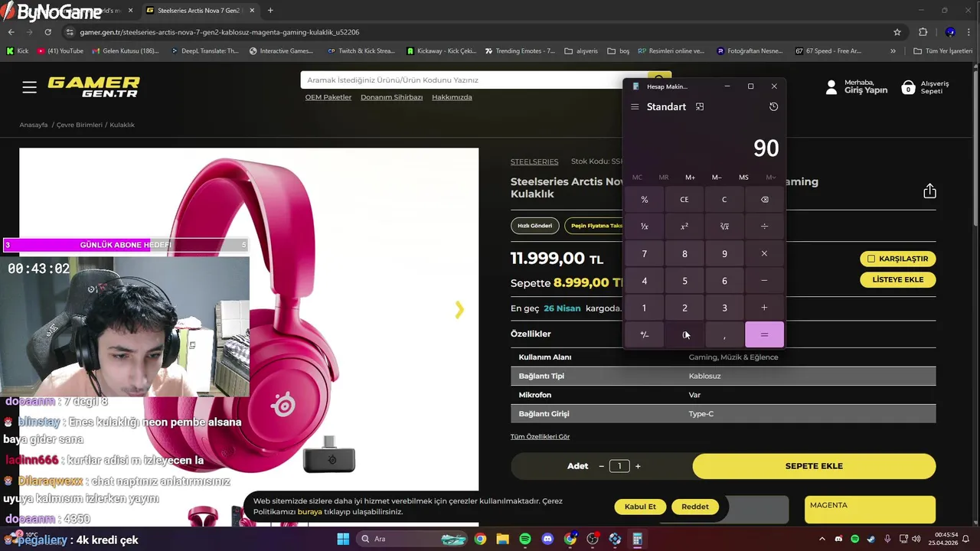Click the number 7 key

(645, 253)
